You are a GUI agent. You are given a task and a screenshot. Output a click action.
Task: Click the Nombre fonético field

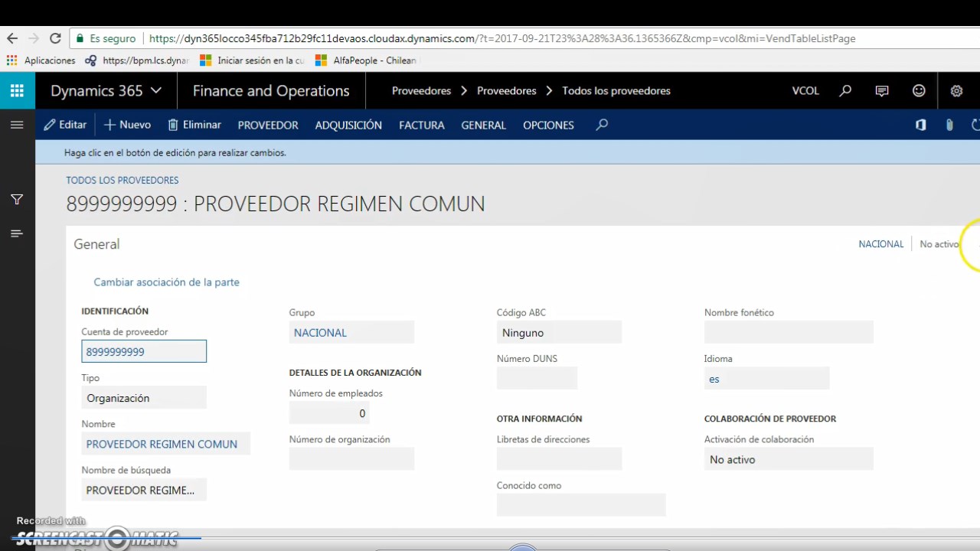(x=789, y=333)
